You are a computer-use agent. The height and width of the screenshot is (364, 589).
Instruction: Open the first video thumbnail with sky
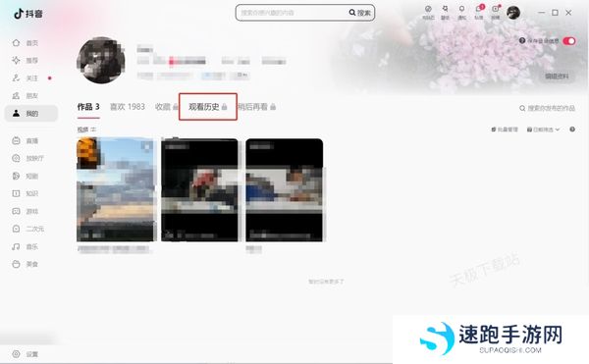pos(116,189)
